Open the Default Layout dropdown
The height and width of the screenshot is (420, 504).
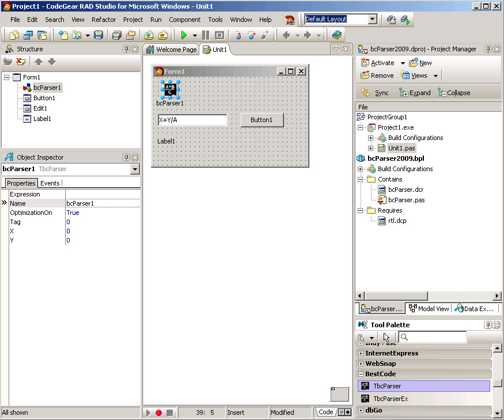pos(373,19)
